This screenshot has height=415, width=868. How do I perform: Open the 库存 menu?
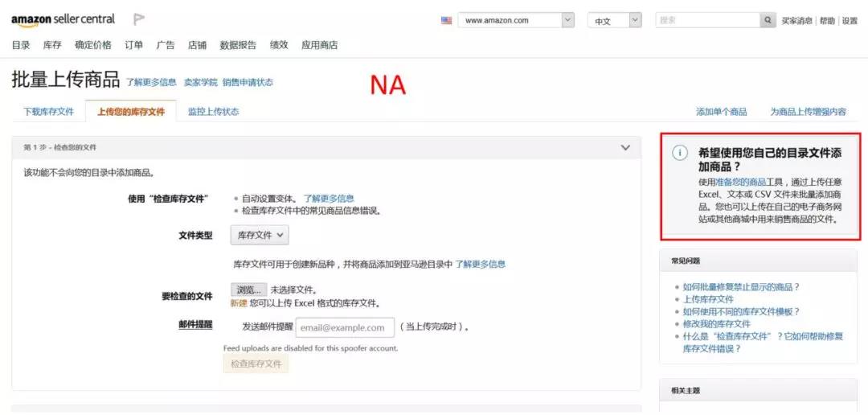click(x=52, y=45)
